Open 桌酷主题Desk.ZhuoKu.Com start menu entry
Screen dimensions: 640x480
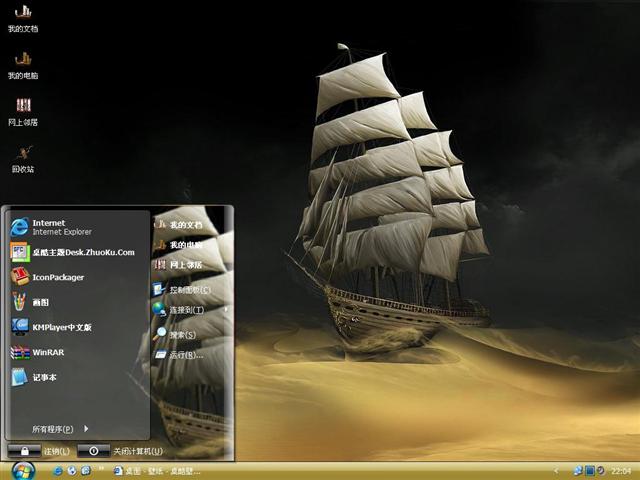[x=72, y=252]
